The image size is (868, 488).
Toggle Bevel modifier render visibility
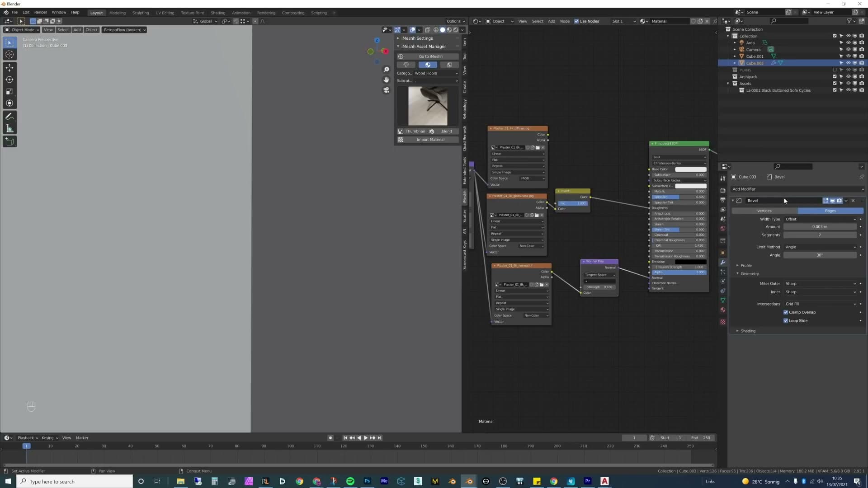tap(840, 201)
